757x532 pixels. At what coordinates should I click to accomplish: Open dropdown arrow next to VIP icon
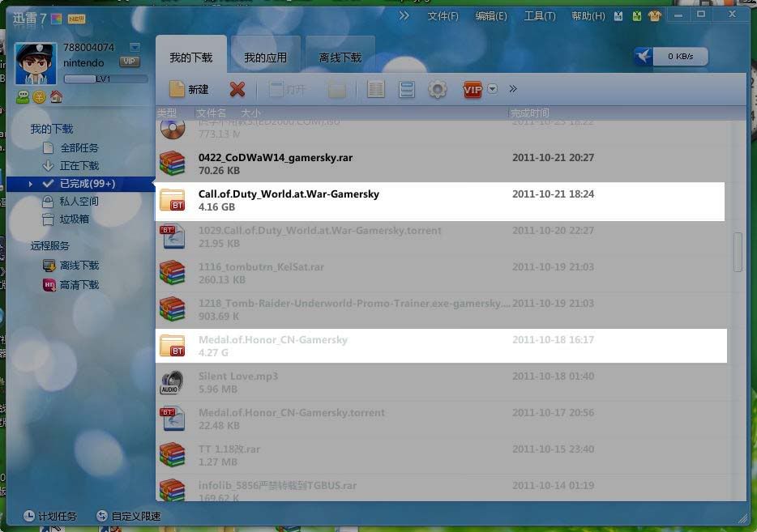click(493, 89)
